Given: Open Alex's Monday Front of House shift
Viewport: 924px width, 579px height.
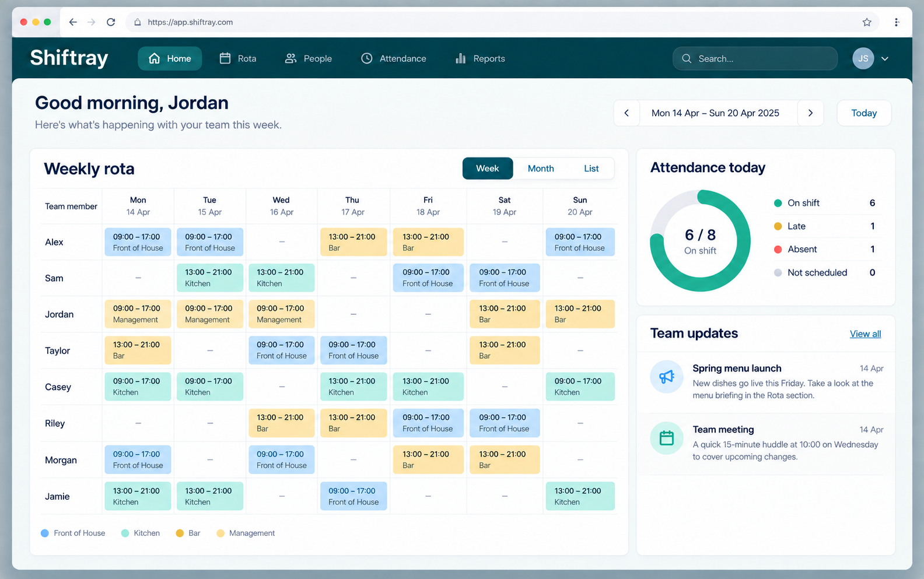Looking at the screenshot, I should (x=138, y=242).
